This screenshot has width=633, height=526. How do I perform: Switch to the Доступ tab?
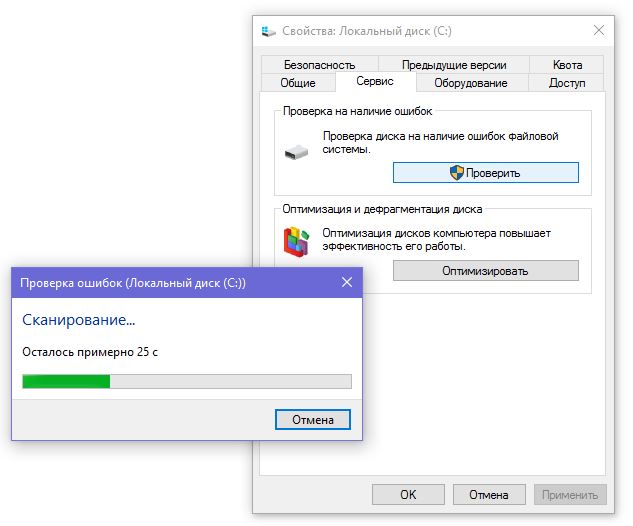click(x=567, y=83)
